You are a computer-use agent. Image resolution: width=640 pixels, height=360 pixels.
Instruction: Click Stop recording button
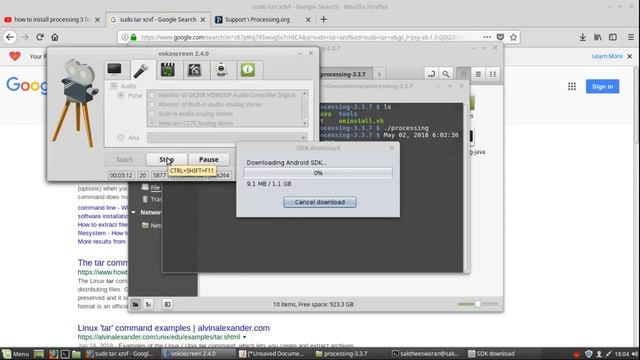(167, 159)
